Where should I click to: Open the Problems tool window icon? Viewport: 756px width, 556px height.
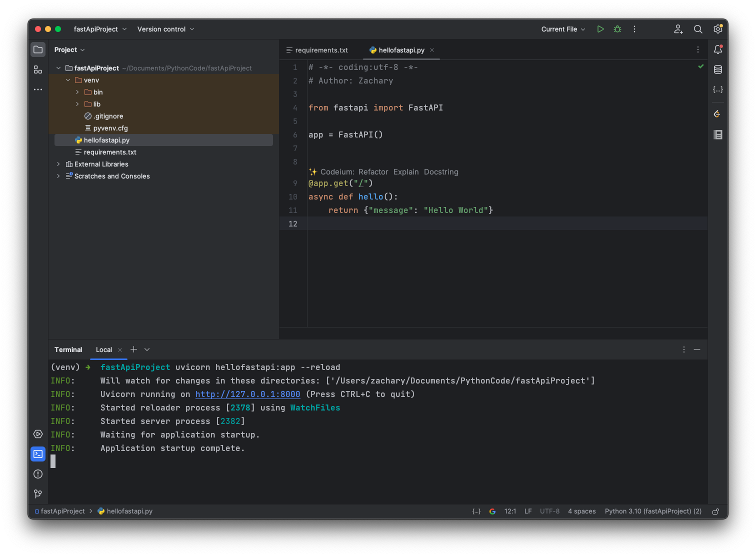(x=38, y=474)
